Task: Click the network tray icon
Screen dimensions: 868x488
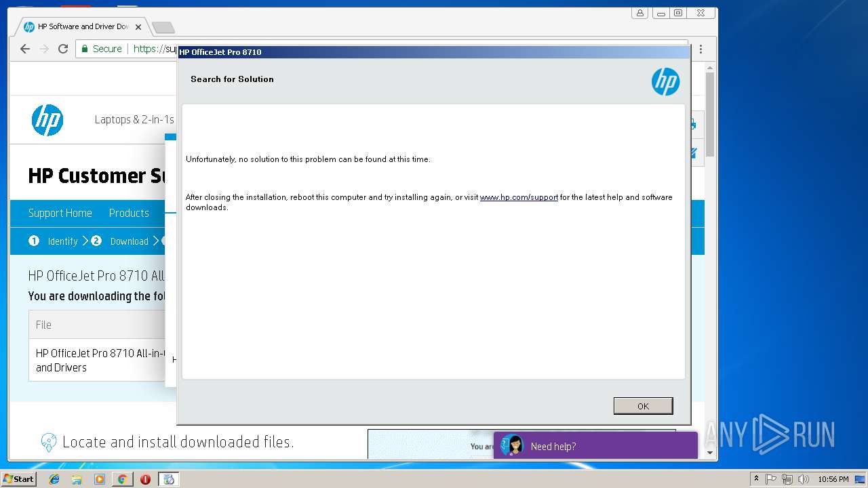Action: (x=787, y=479)
